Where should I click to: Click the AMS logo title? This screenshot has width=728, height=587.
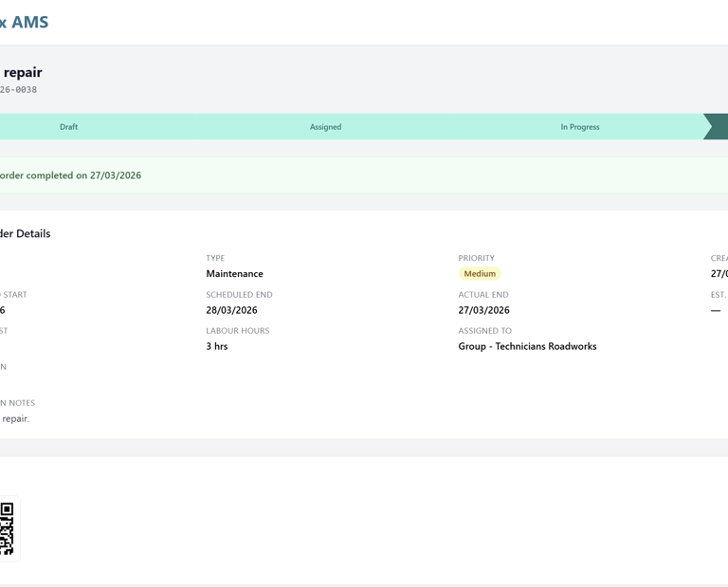24,22
